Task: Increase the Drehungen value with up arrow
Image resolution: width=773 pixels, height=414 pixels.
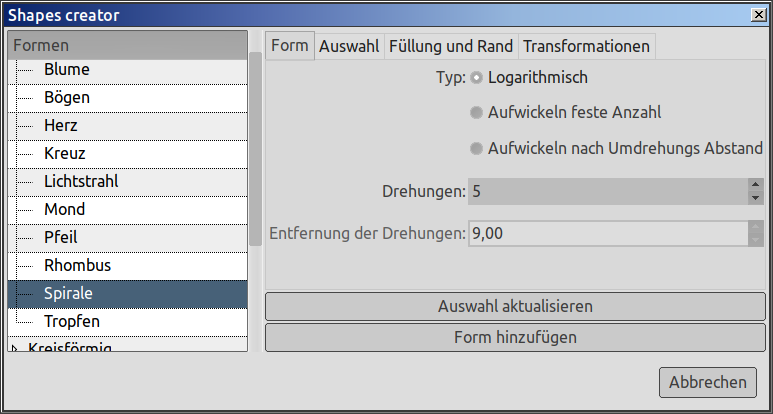Action: coord(755,184)
